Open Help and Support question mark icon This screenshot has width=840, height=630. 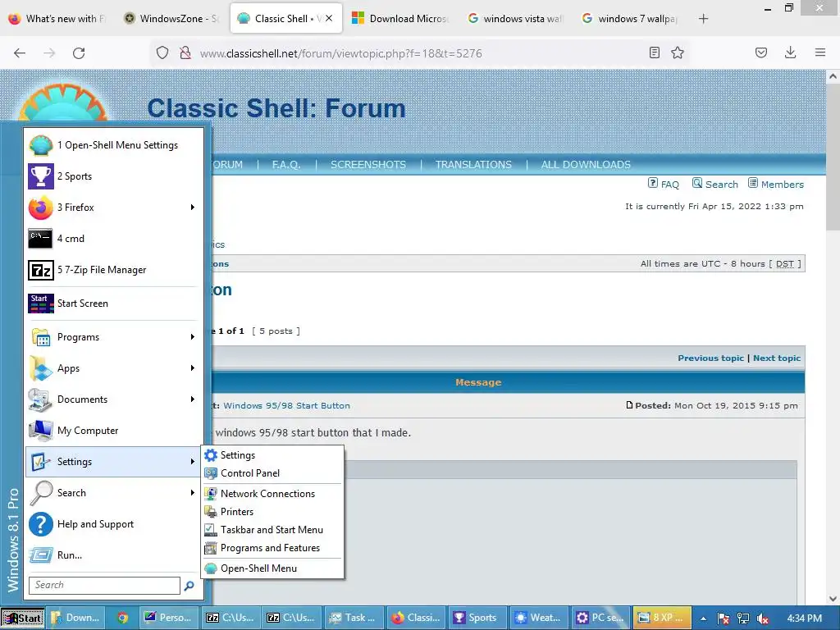(41, 524)
